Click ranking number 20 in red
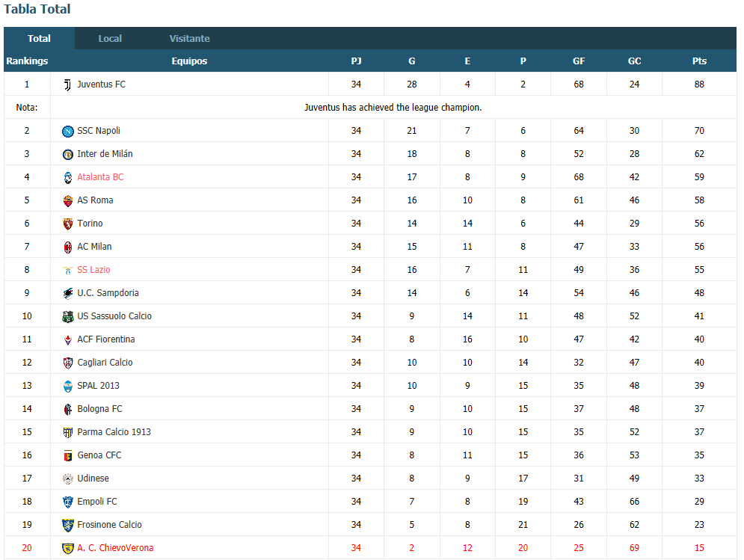Image resolution: width=744 pixels, height=560 pixels. (27, 548)
